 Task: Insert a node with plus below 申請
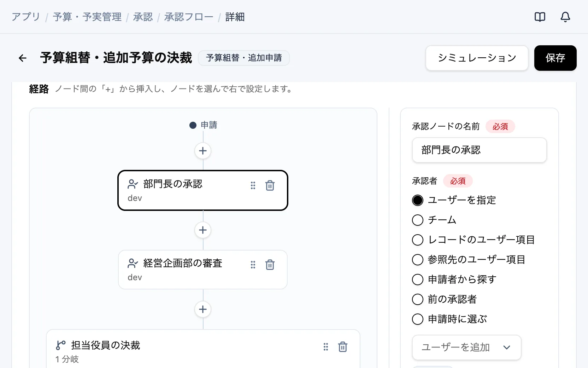click(x=203, y=151)
